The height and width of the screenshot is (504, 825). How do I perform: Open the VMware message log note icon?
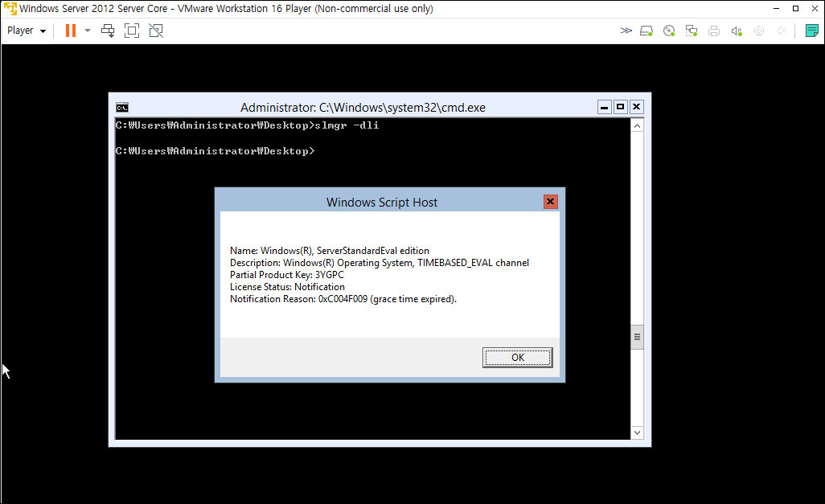[812, 31]
